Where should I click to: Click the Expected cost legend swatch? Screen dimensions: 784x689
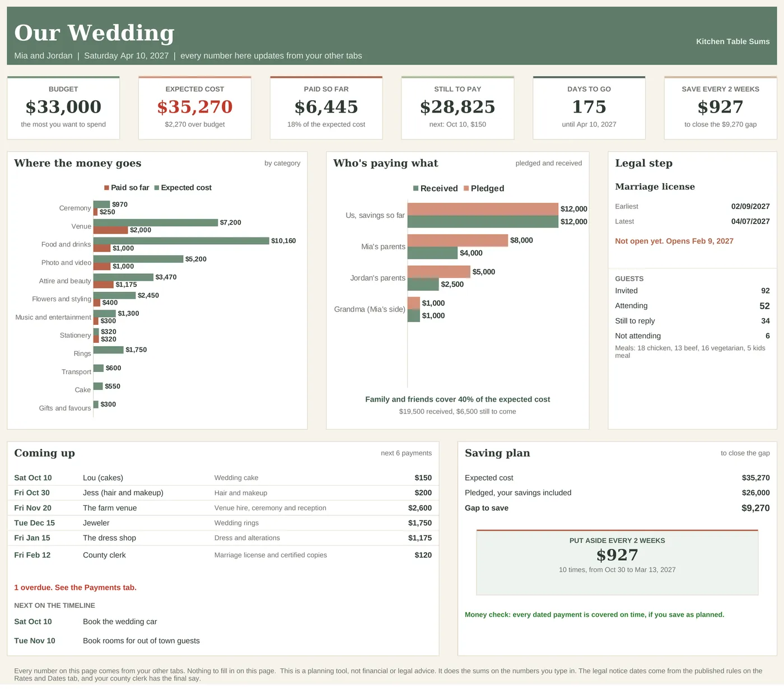pyautogui.click(x=157, y=188)
